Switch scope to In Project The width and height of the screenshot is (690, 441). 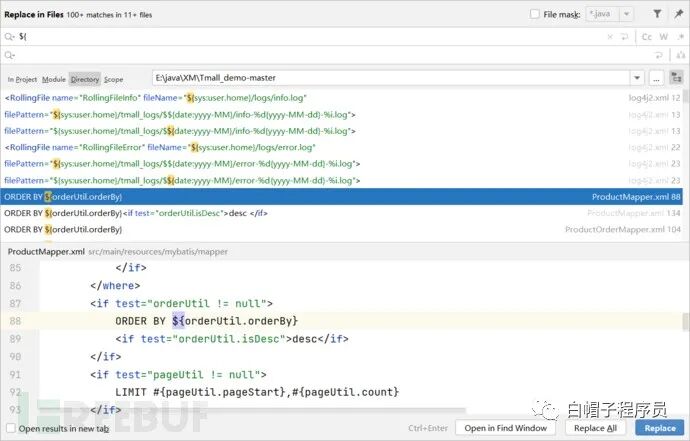point(22,80)
